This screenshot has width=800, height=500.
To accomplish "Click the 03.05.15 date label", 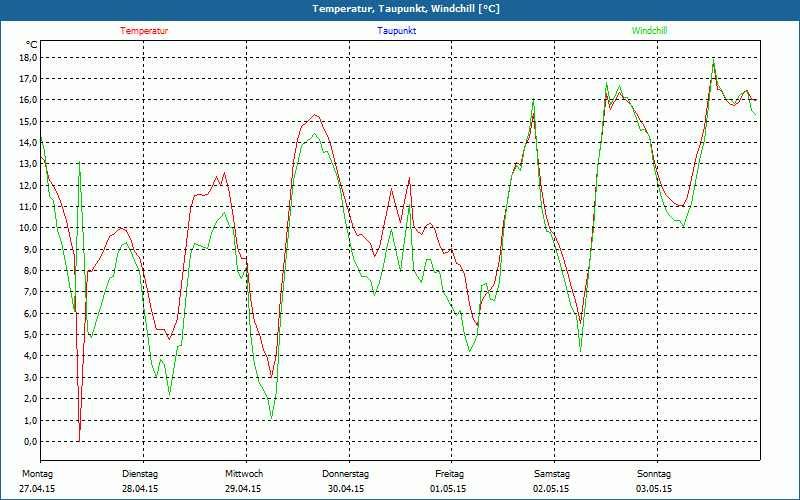I will pyautogui.click(x=654, y=489).
